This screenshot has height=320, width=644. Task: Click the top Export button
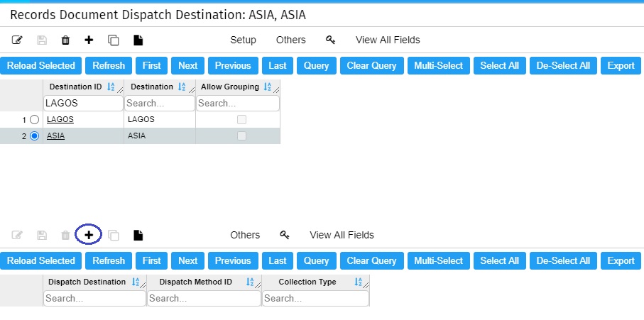coord(621,66)
